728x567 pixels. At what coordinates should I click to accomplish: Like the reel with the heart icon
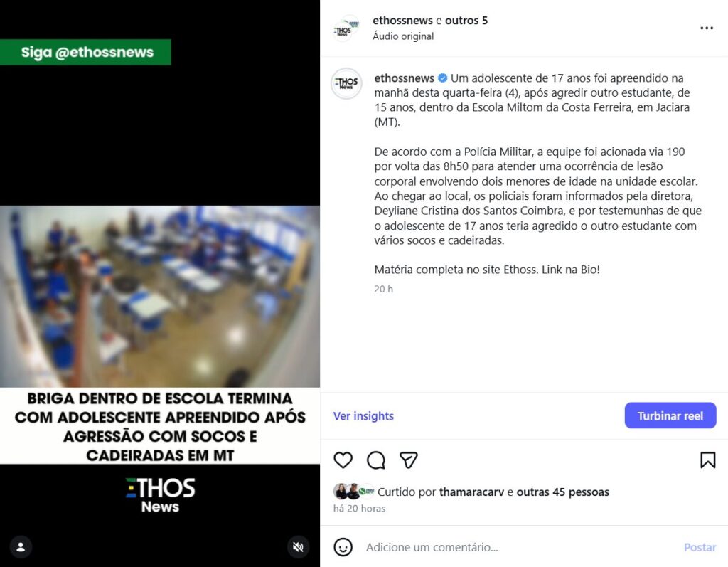click(343, 460)
